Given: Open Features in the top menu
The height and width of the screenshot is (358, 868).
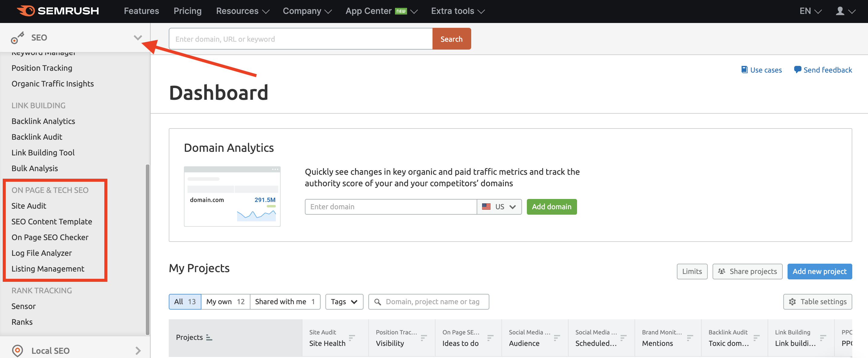Looking at the screenshot, I should pos(142,11).
